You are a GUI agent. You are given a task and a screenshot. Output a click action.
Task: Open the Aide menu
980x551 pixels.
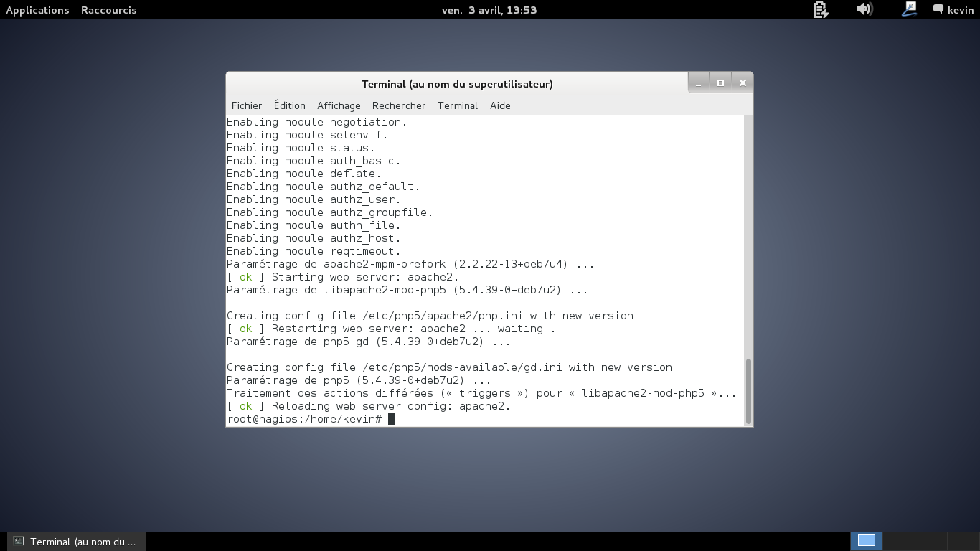(500, 105)
